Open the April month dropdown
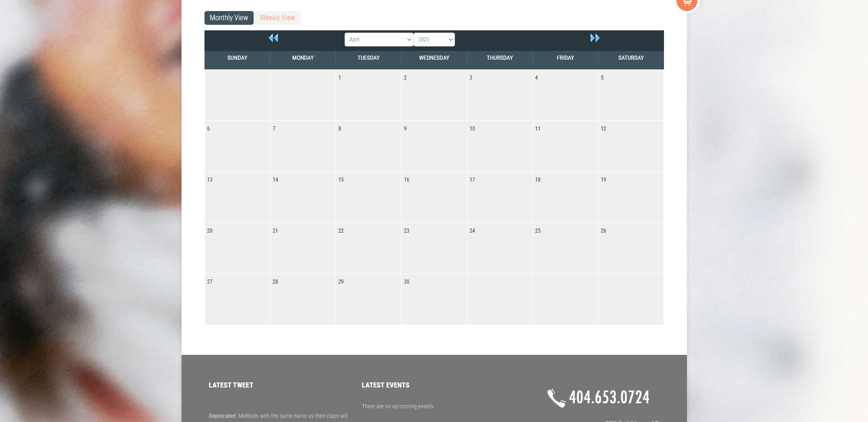The height and width of the screenshot is (422, 868). point(379,40)
